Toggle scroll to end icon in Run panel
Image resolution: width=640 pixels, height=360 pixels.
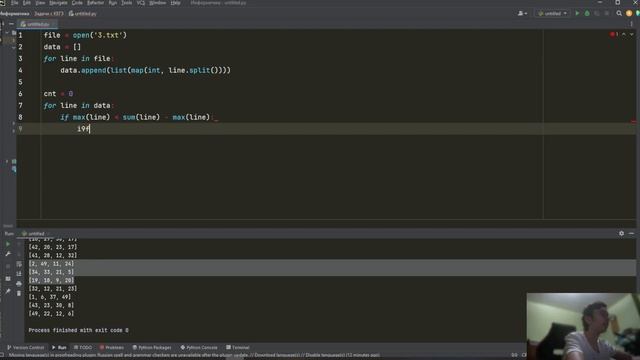coord(19,274)
